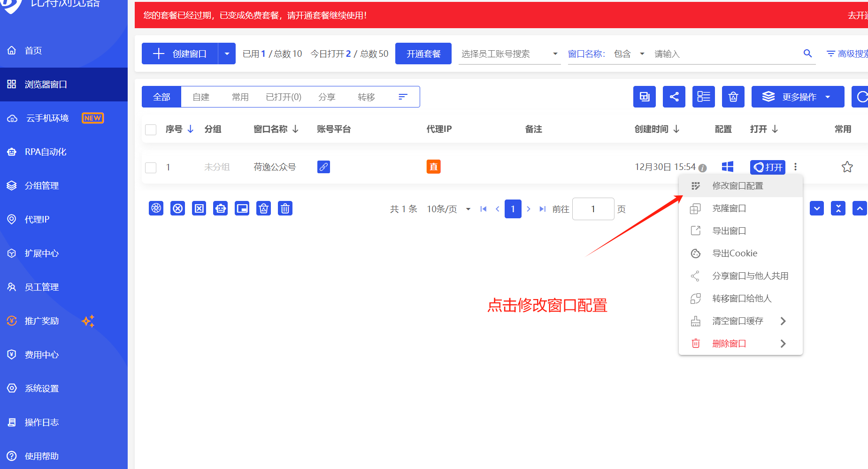868x469 pixels.
Task: Click the 前往 page number input field
Action: [x=593, y=209]
